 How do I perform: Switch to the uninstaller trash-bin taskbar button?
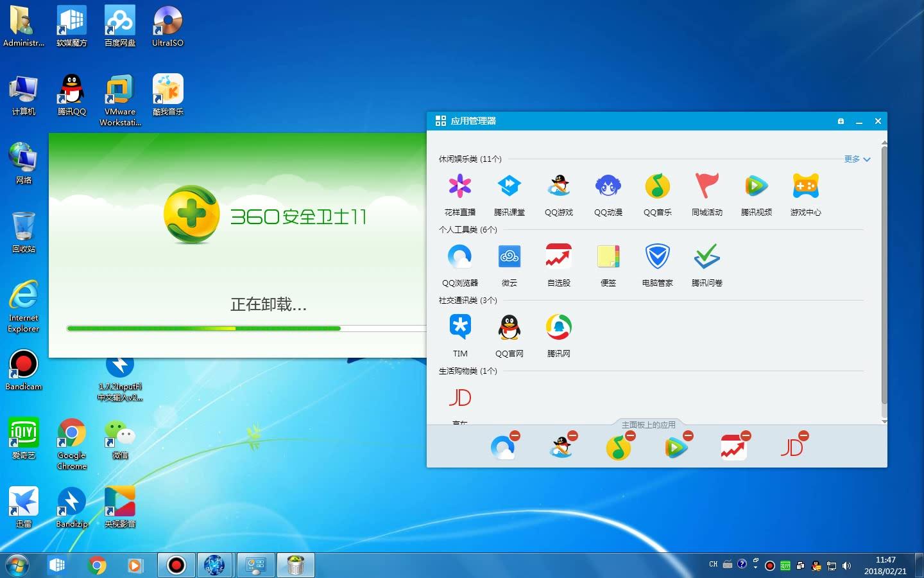click(295, 565)
